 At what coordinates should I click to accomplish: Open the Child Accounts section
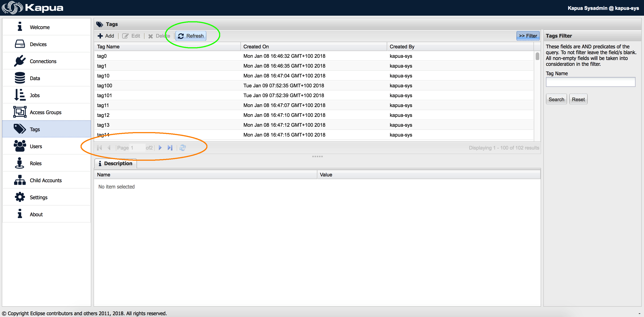point(45,180)
